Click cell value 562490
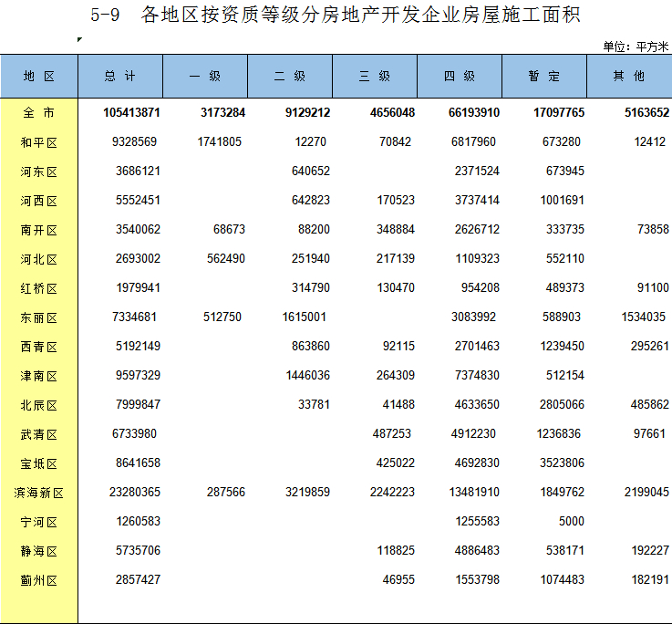 tap(226, 258)
